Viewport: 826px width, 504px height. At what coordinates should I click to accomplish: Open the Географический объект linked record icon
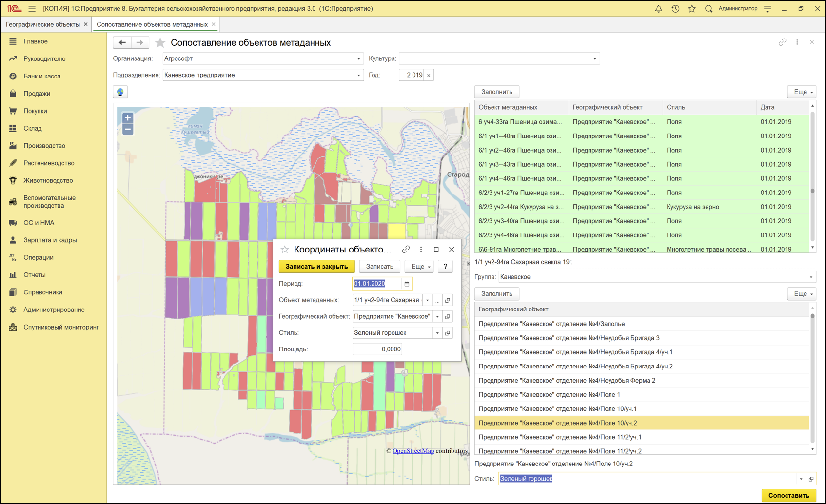pyautogui.click(x=448, y=317)
